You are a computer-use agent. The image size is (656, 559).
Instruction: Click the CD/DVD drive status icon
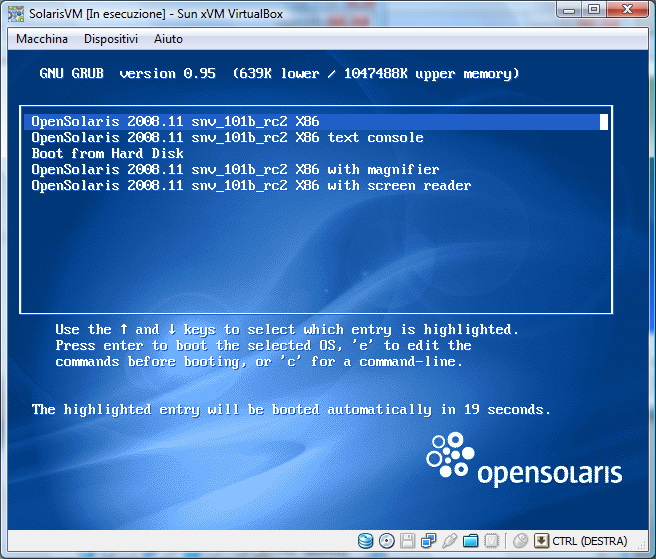[387, 541]
